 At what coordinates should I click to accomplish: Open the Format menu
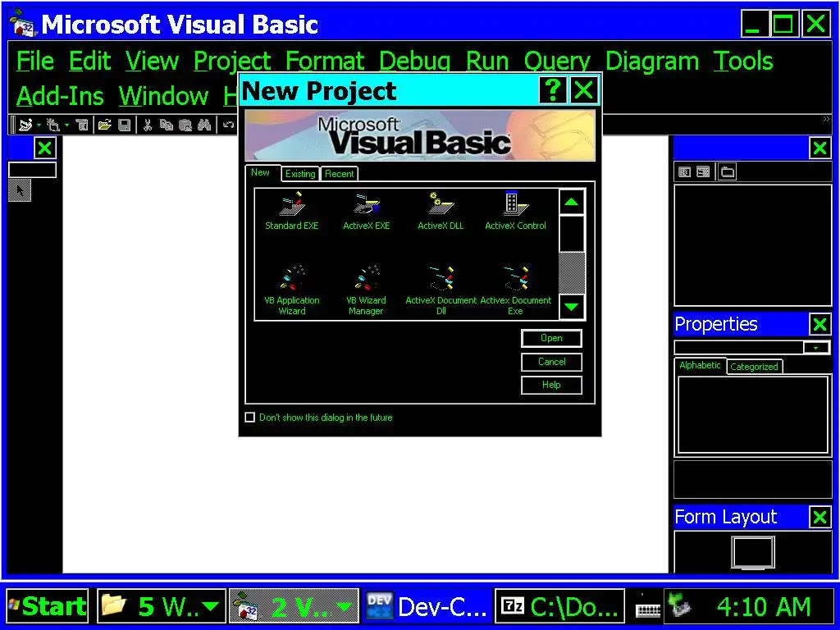[x=325, y=61]
